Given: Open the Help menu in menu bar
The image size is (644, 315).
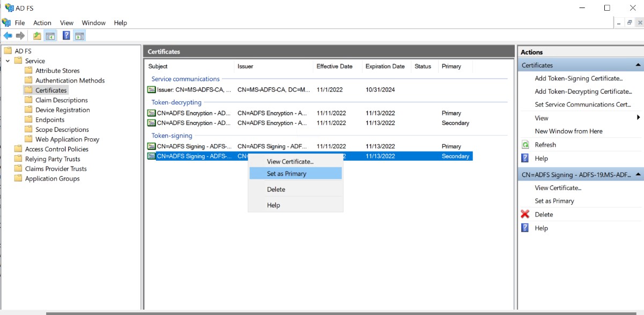Looking at the screenshot, I should coord(121,23).
